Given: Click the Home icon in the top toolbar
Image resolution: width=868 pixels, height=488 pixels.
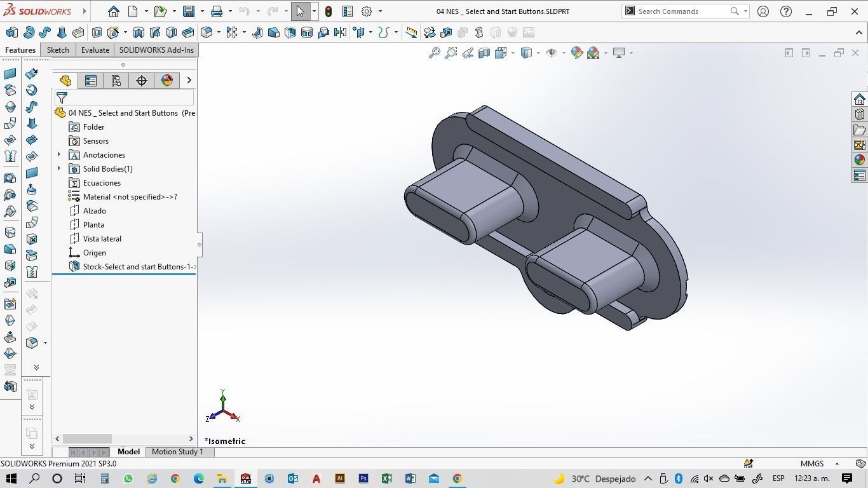Looking at the screenshot, I should click(113, 11).
